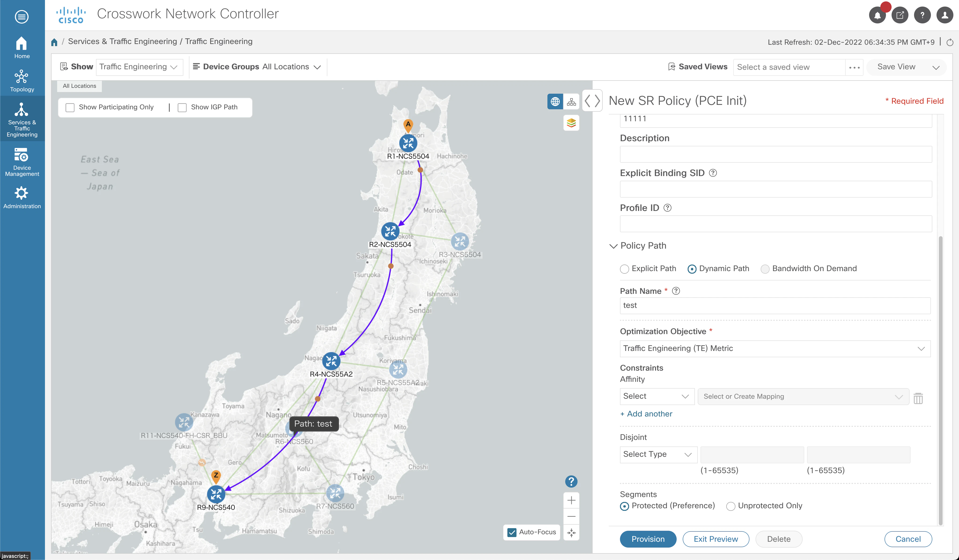This screenshot has width=959, height=560.
Task: Zoom in on the map
Action: pos(571,500)
